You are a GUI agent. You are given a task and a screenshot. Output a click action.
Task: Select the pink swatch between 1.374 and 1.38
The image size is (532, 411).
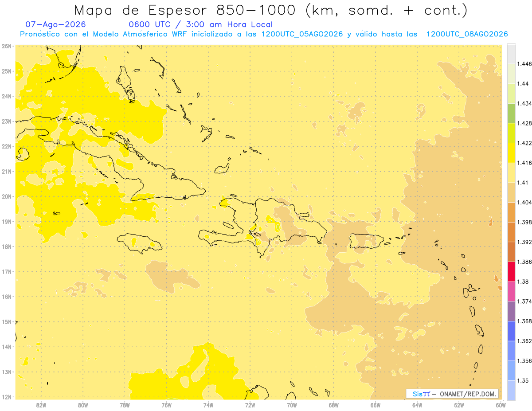click(511, 291)
